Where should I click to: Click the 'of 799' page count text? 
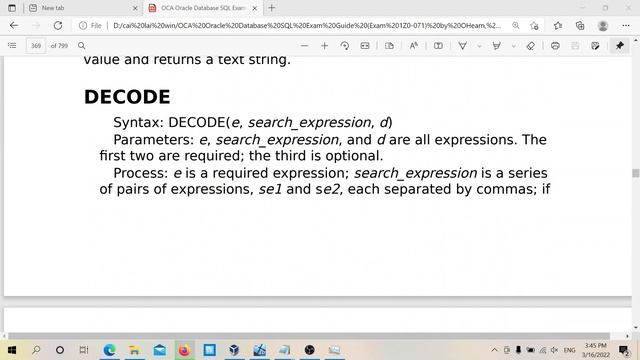click(59, 46)
